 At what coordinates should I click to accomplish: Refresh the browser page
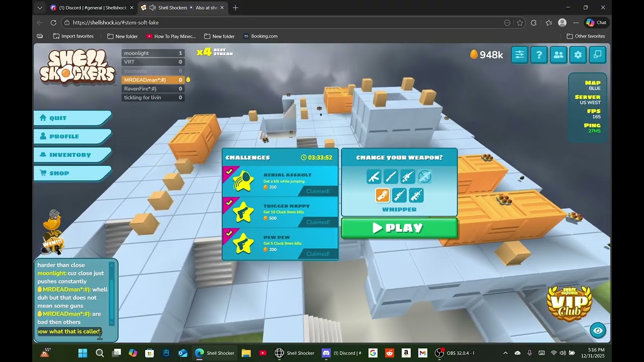coord(53,23)
